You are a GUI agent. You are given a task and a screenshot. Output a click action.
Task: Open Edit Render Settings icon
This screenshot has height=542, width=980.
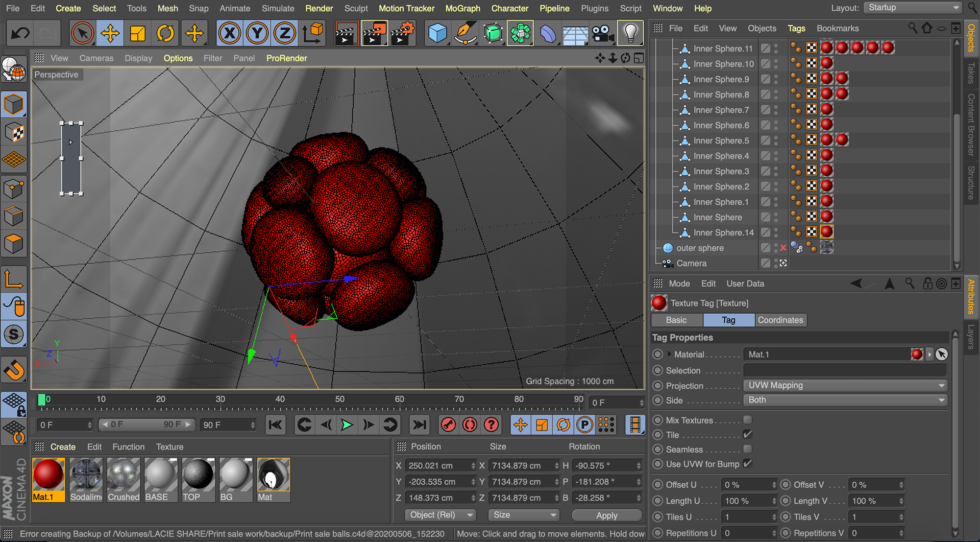tap(402, 34)
